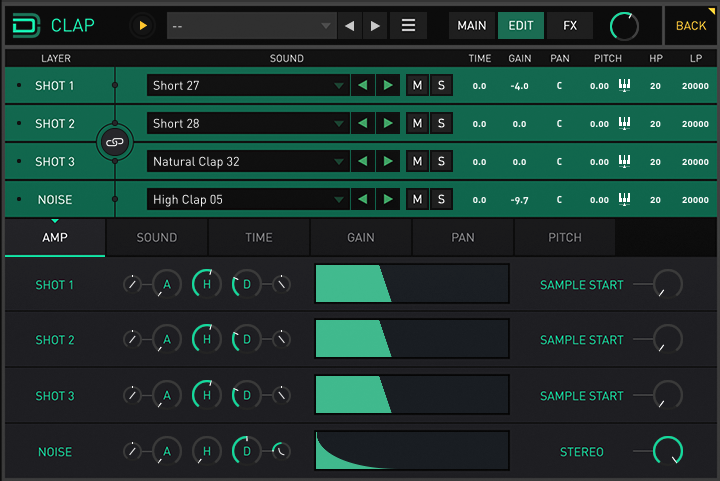Open the preset dropdown in top bar
The width and height of the screenshot is (720, 481).
point(251,25)
